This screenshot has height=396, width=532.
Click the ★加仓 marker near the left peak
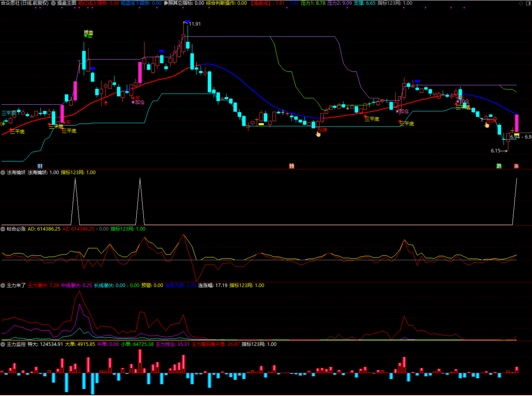point(138,102)
